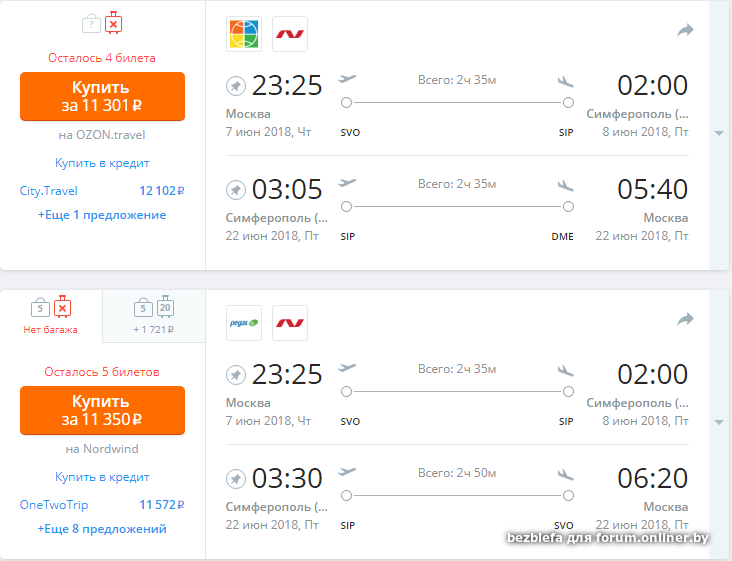Click the Nordwind logo in first ticket
Viewport: 732px width, 561px height.
(290, 34)
